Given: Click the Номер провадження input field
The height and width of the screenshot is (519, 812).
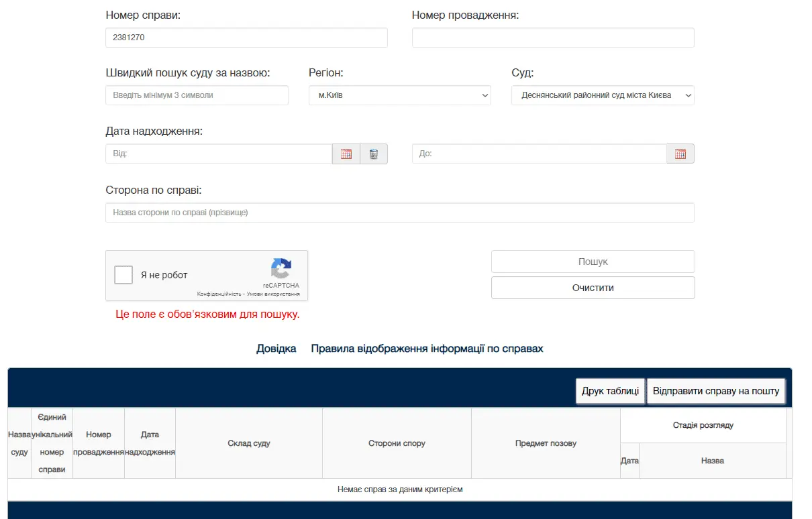Looking at the screenshot, I should (x=552, y=38).
